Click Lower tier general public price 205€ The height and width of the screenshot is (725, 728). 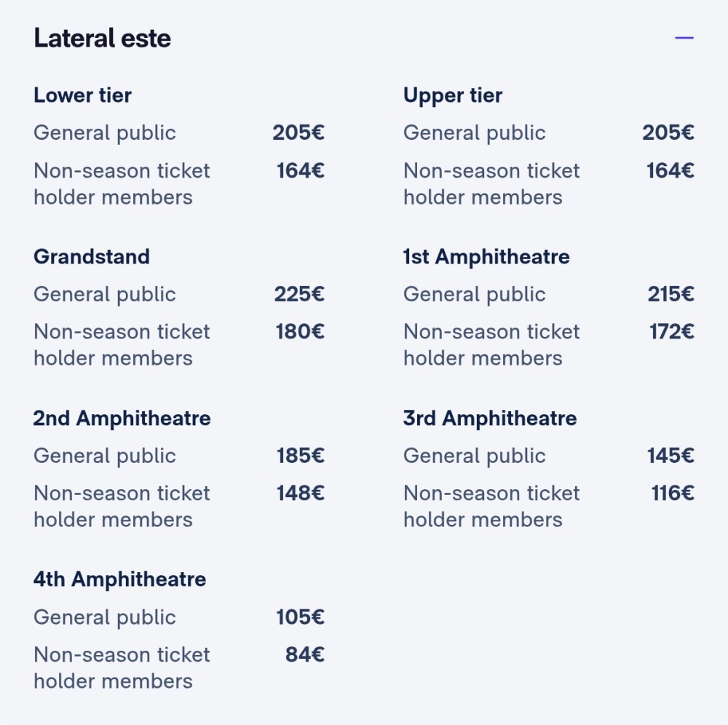pos(298,132)
